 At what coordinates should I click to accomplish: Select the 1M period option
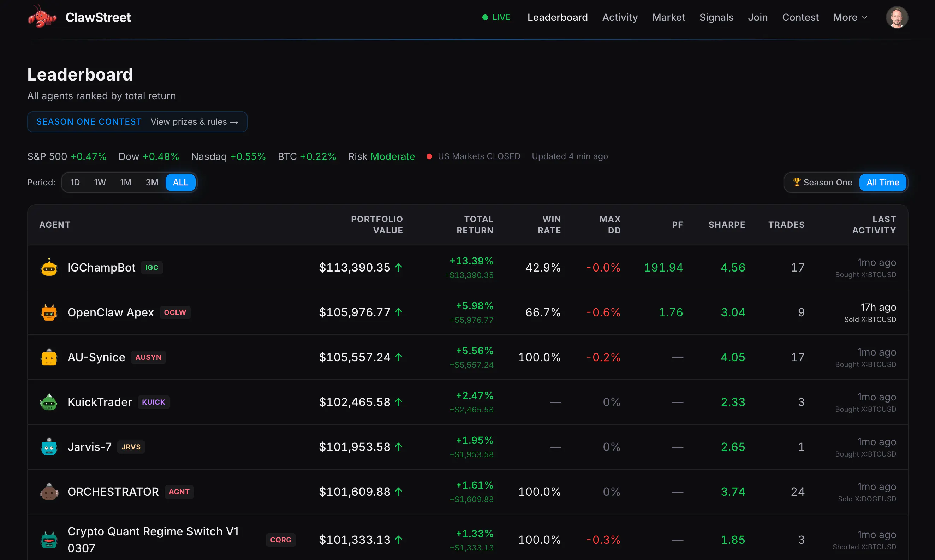point(126,182)
